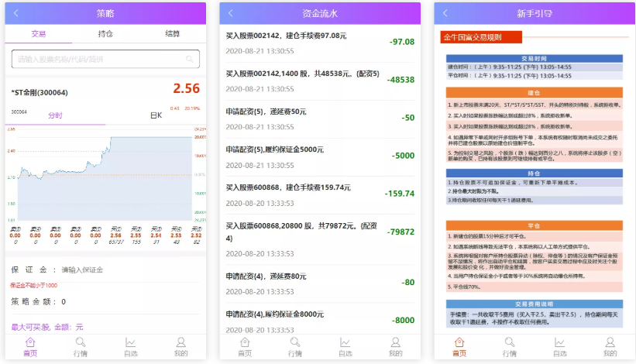Open 行情 icon in 策略 screen bottom bar
Image resolution: width=636 pixels, height=364 pixels.
pyautogui.click(x=80, y=345)
